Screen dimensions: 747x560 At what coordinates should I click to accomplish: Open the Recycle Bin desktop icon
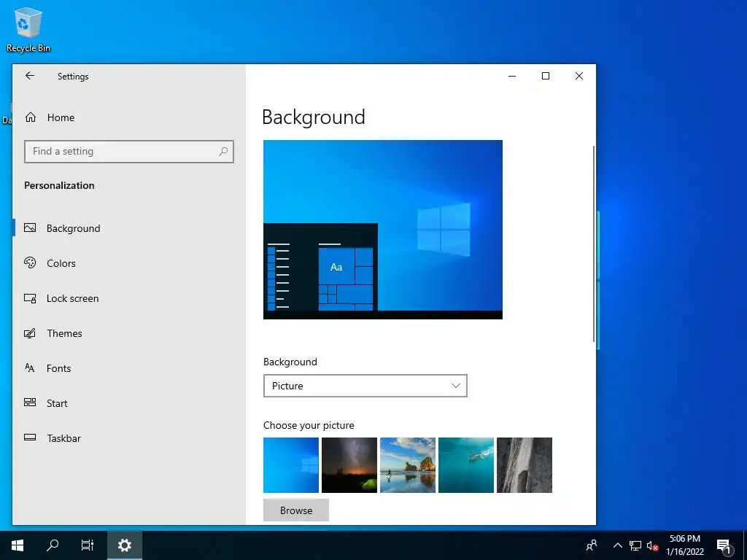click(x=28, y=29)
